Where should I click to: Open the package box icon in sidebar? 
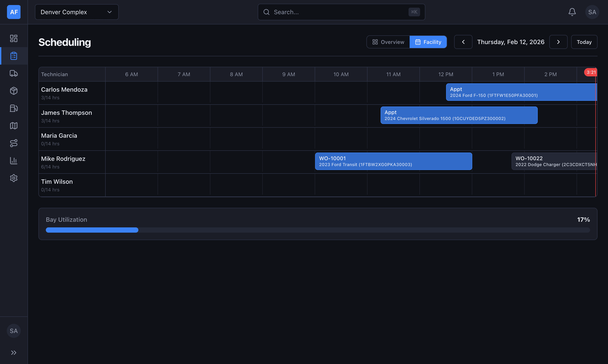point(14,91)
